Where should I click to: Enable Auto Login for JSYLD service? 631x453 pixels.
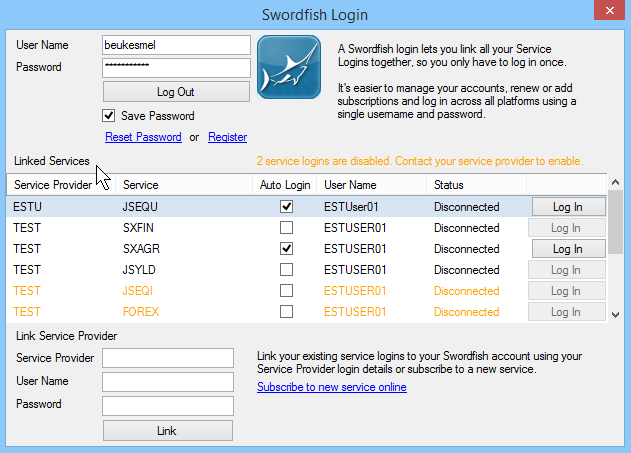point(287,270)
